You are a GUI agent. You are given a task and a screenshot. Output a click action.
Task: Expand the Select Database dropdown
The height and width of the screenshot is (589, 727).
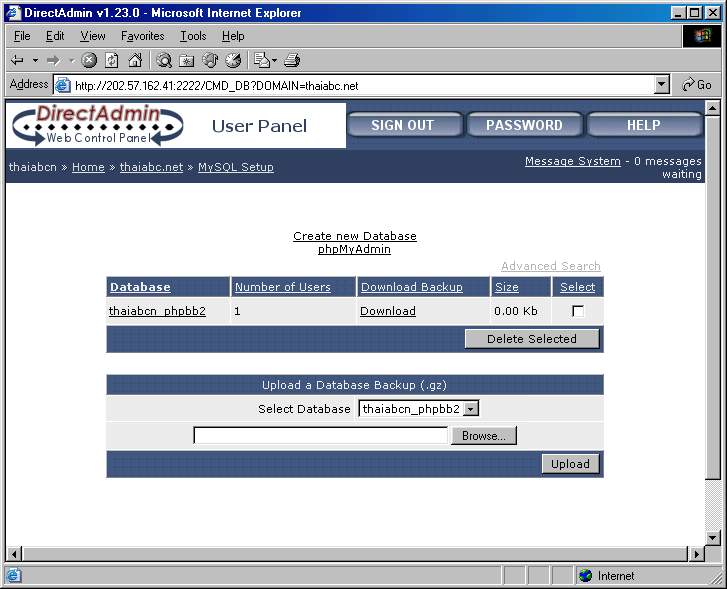pos(471,408)
